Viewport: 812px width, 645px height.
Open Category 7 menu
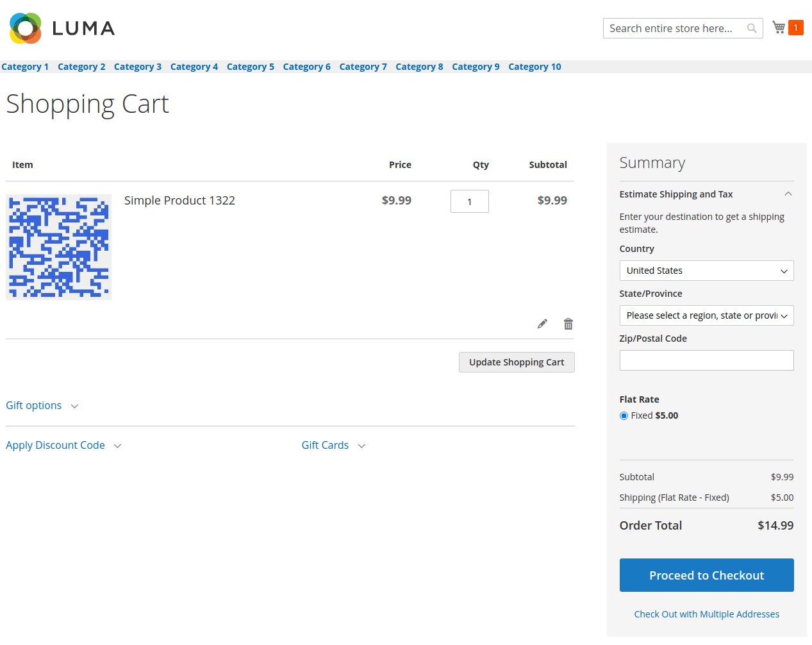tap(363, 67)
